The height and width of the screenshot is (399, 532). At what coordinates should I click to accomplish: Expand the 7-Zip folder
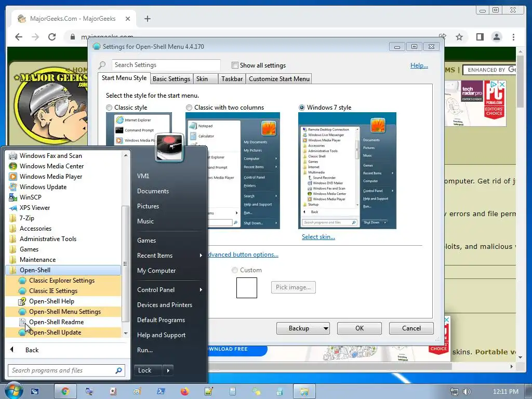[x=63, y=218]
